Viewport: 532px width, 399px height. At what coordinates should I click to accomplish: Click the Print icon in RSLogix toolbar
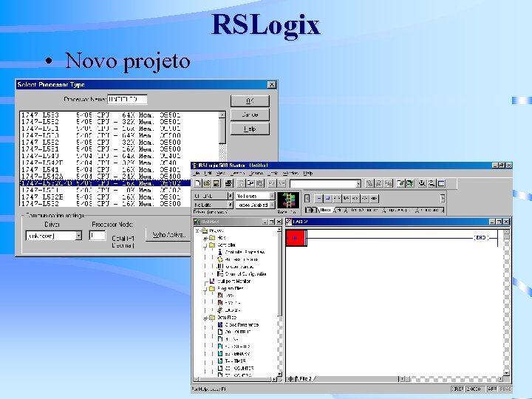tap(229, 183)
